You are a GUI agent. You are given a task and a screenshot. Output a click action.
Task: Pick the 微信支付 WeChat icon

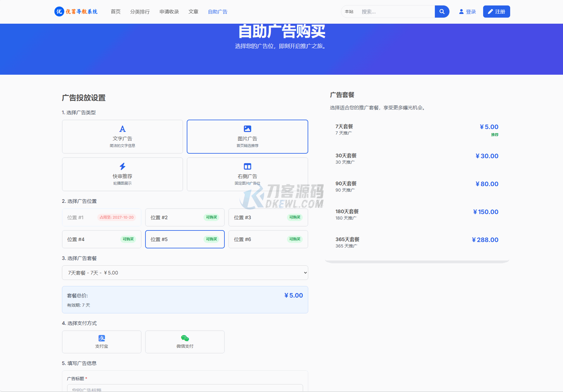(x=185, y=338)
